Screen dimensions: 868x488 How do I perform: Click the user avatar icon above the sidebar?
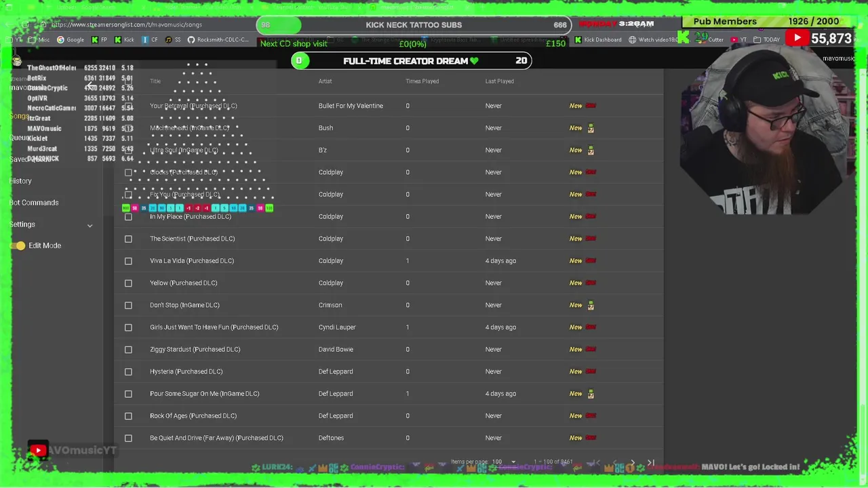click(16, 61)
